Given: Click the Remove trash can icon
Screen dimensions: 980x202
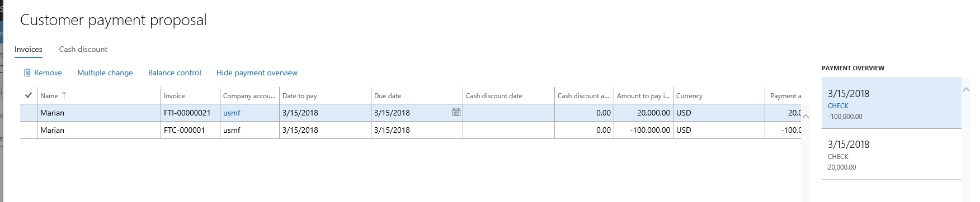Looking at the screenshot, I should (27, 73).
